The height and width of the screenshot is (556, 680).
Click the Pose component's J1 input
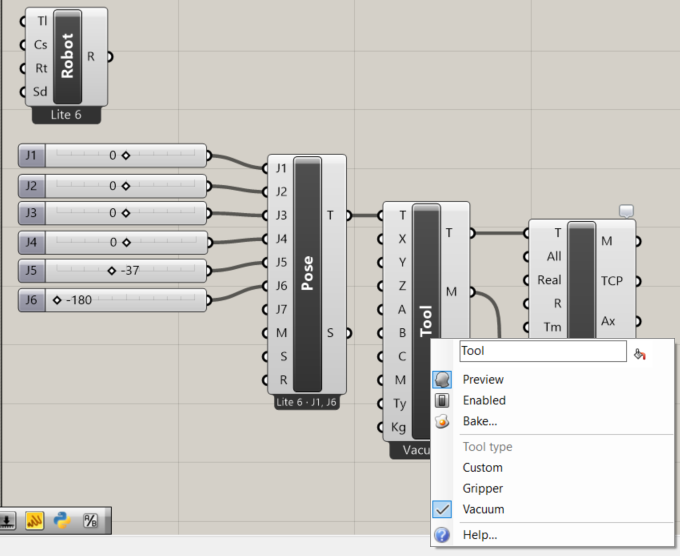pyautogui.click(x=281, y=168)
